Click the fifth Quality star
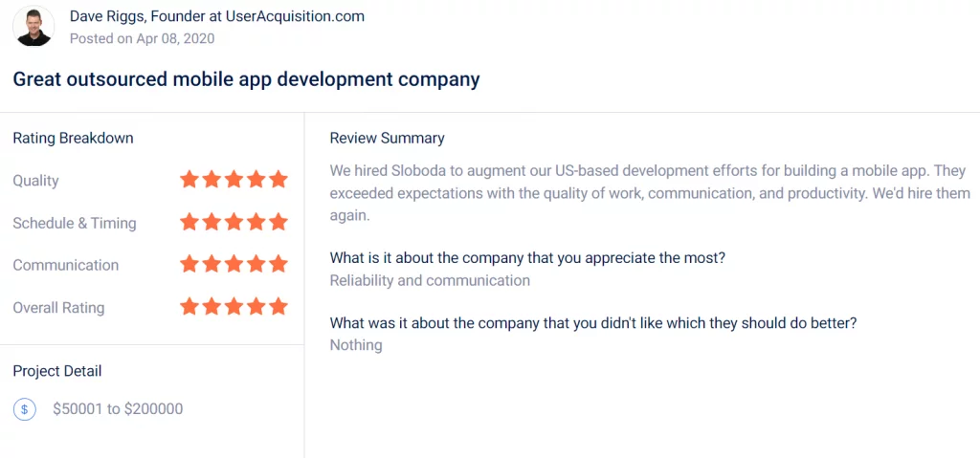Image resolution: width=980 pixels, height=458 pixels. [x=278, y=180]
